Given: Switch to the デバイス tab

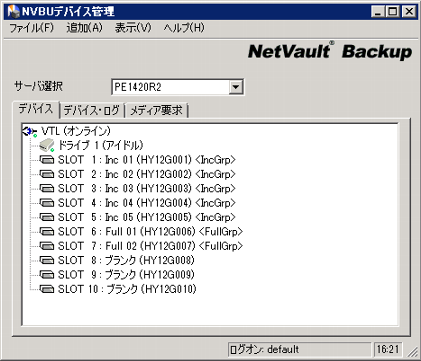Looking at the screenshot, I should coord(36,109).
